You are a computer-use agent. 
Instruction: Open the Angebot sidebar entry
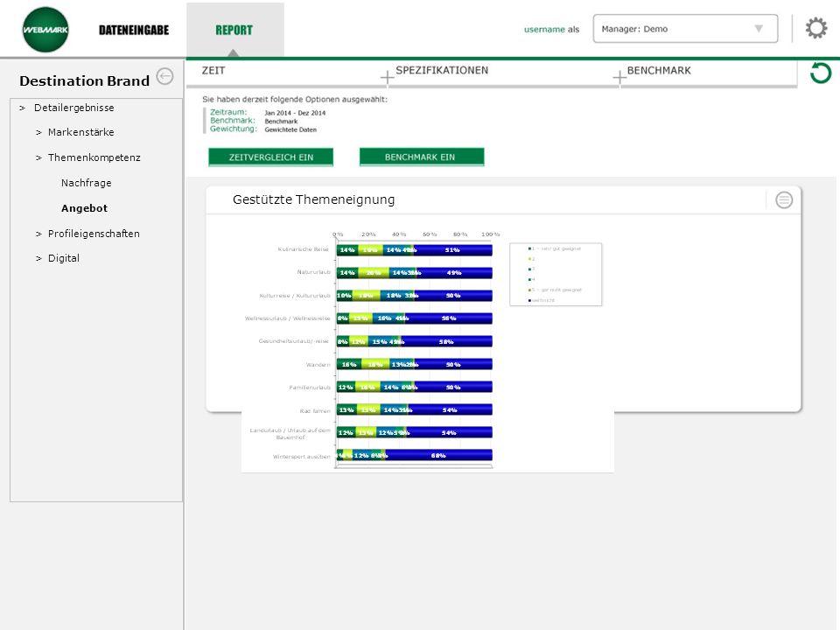pos(84,208)
